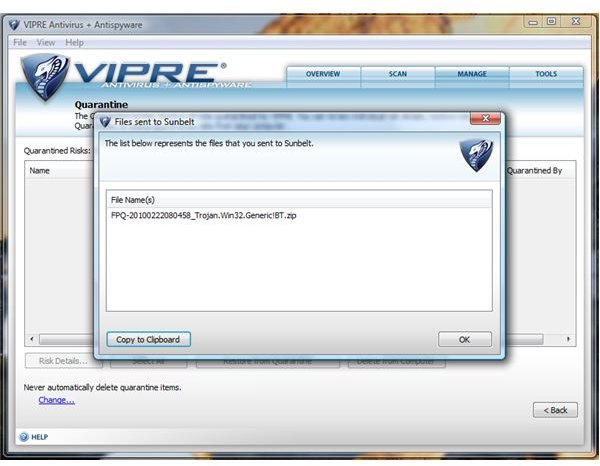The height and width of the screenshot is (466, 600).
Task: Click the HELP label in the status bar
Action: (x=39, y=437)
